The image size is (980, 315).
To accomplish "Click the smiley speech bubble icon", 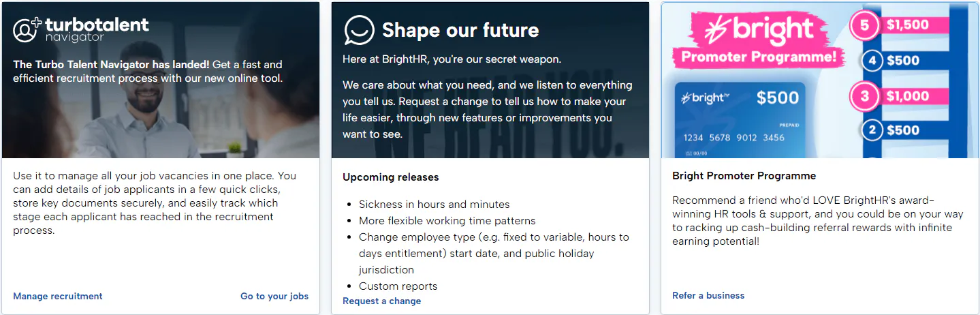I will (359, 30).
